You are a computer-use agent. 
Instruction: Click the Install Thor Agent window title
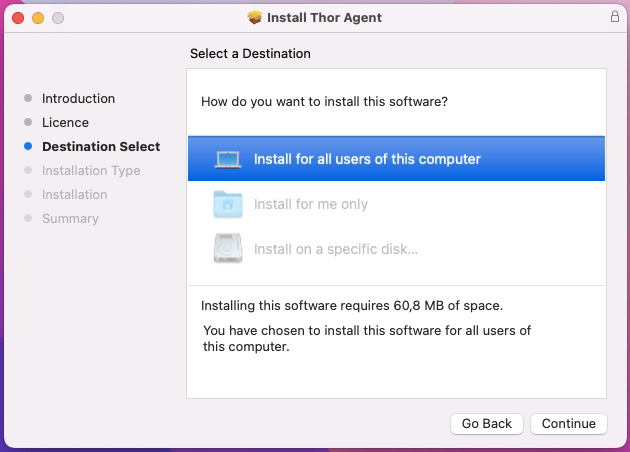pyautogui.click(x=324, y=18)
